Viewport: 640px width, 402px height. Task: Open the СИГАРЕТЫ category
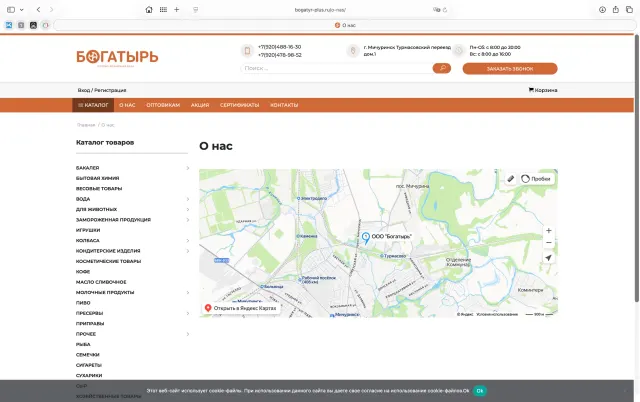[89, 365]
